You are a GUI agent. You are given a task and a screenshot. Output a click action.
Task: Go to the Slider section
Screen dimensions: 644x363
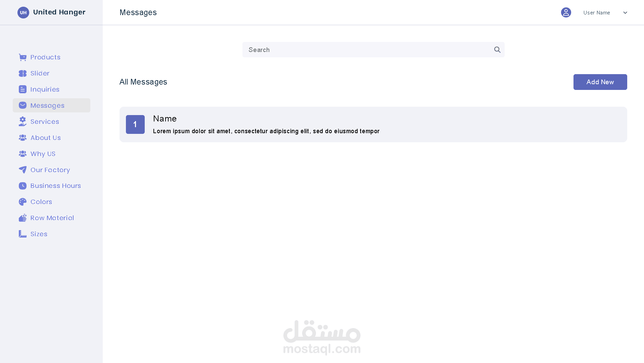click(52, 73)
